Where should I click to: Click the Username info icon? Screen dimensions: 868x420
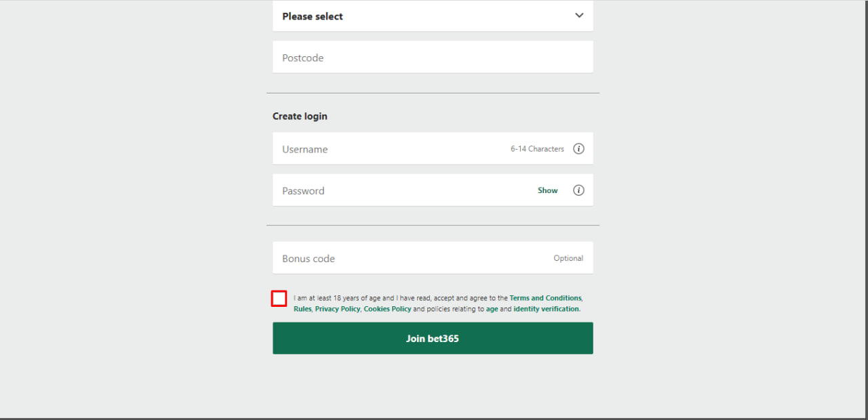click(578, 149)
